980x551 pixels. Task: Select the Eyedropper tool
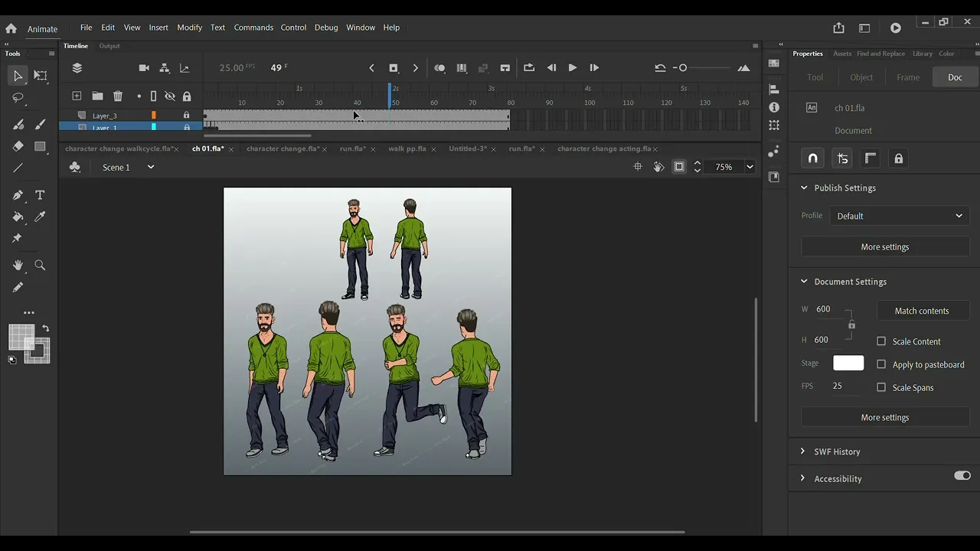[x=40, y=217]
